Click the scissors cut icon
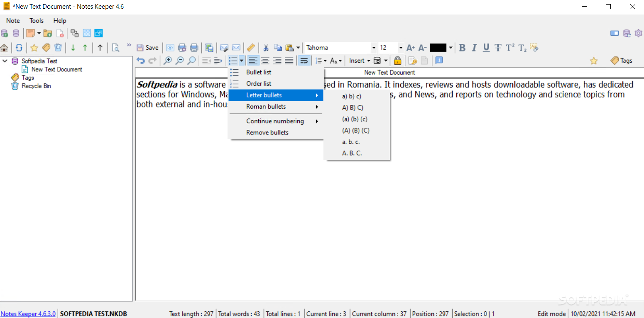644x318 pixels. (x=266, y=48)
